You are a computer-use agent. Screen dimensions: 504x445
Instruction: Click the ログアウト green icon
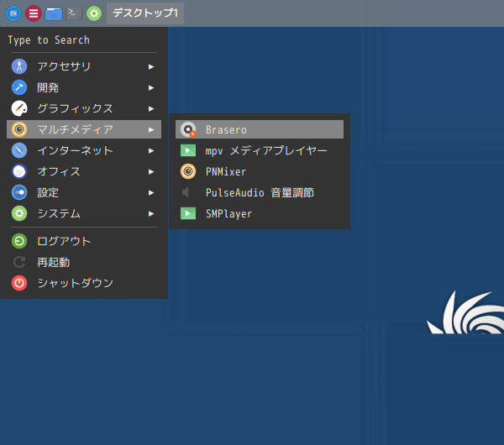point(19,241)
